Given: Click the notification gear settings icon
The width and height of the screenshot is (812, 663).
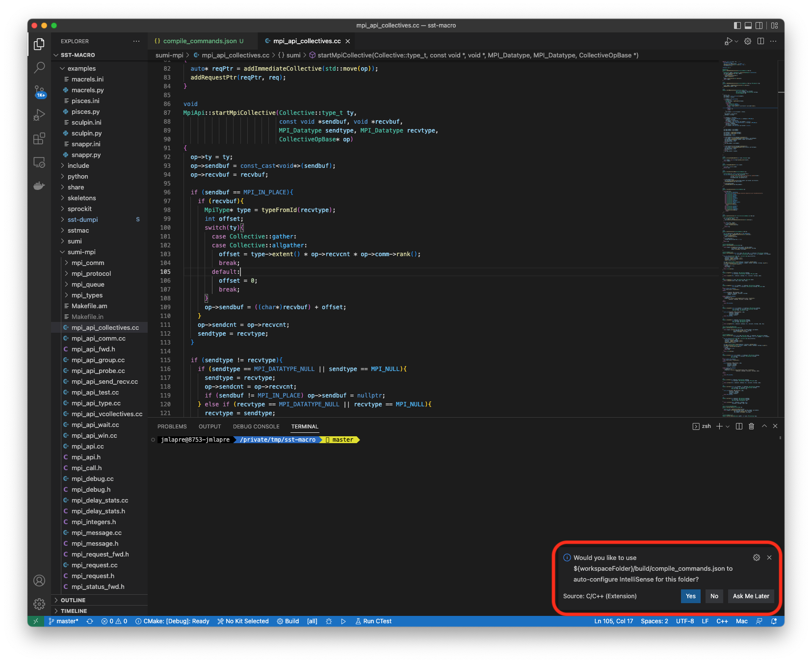Looking at the screenshot, I should point(756,557).
